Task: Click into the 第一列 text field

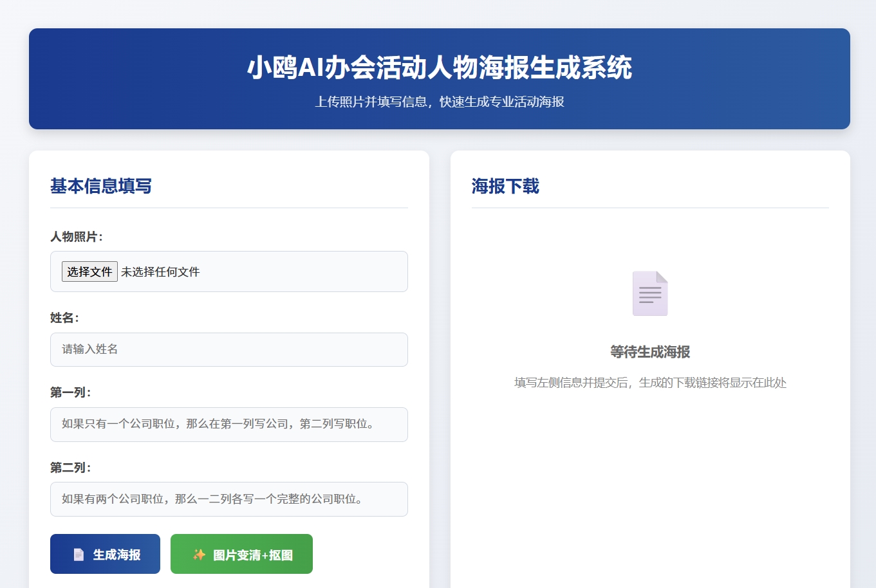Action: click(229, 425)
